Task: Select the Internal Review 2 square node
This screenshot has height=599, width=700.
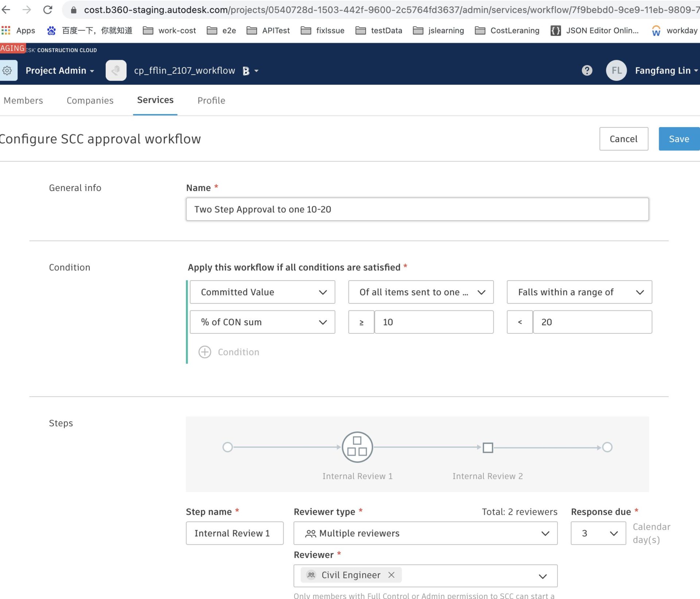Action: point(488,447)
